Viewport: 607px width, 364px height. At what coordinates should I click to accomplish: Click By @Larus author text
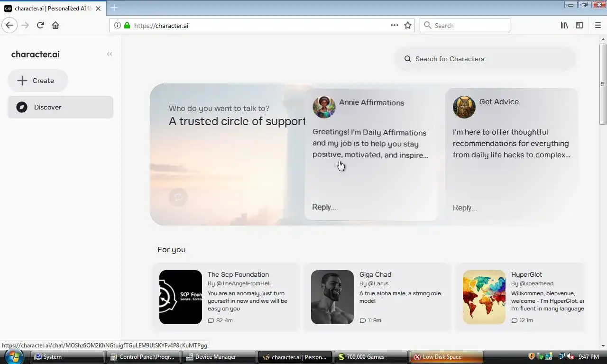[374, 283]
